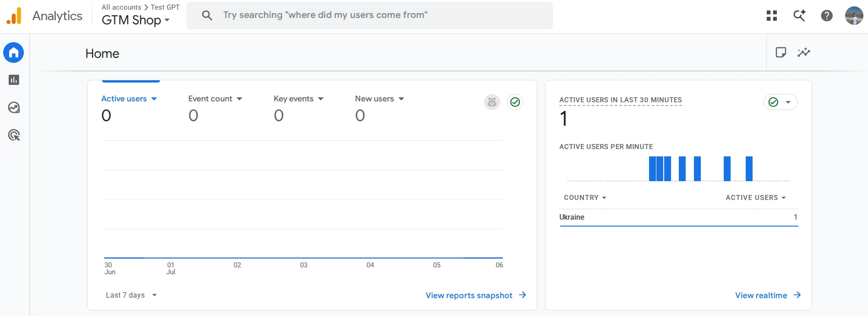The width and height of the screenshot is (868, 316).
Task: Open the realtime card data quality dropdown
Action: pyautogui.click(x=781, y=102)
